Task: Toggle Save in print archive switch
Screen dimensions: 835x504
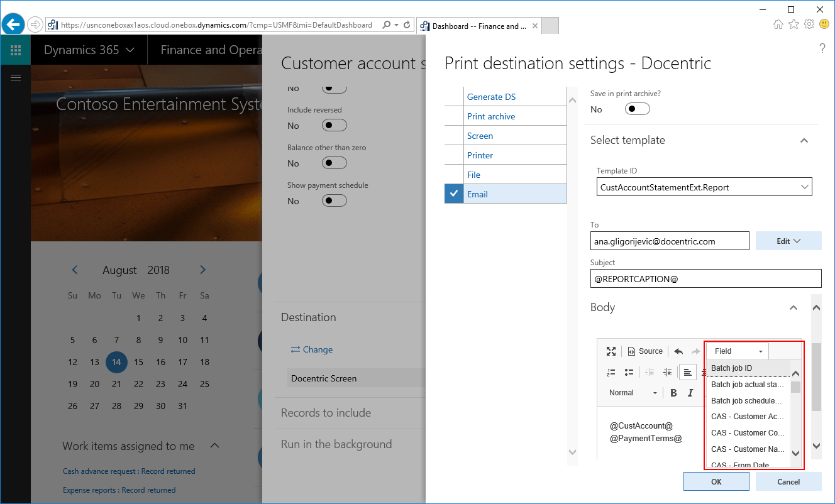Action: [638, 109]
